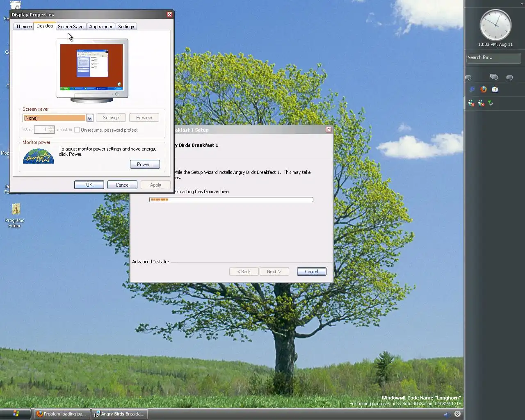Switch to the Themes tab
525x420 pixels.
(x=24, y=27)
